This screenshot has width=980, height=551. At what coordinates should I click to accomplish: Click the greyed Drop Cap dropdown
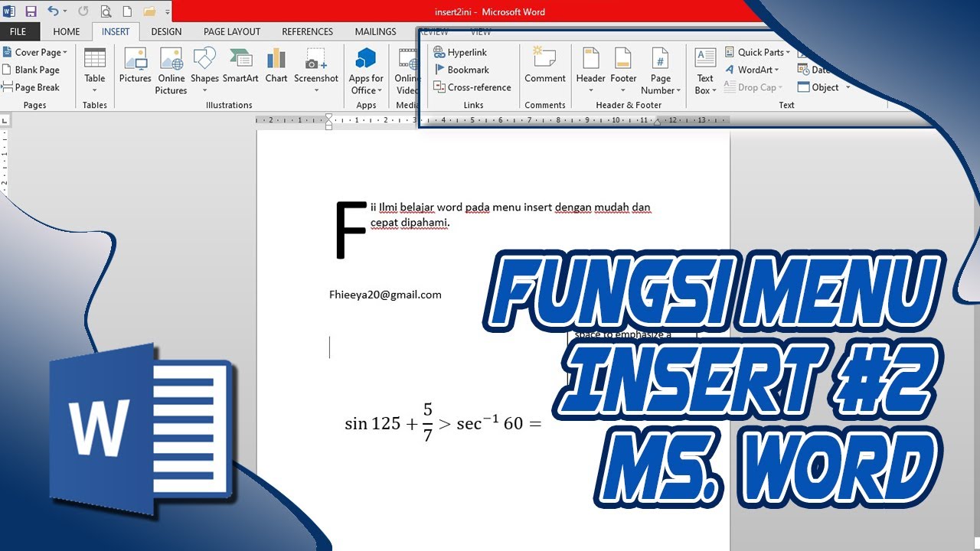[753, 87]
